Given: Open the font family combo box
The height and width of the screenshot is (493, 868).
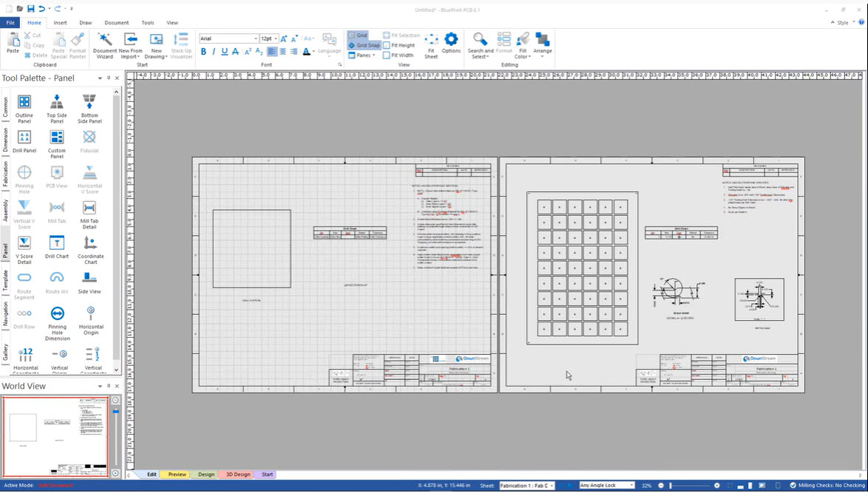Looking at the screenshot, I should coord(227,38).
